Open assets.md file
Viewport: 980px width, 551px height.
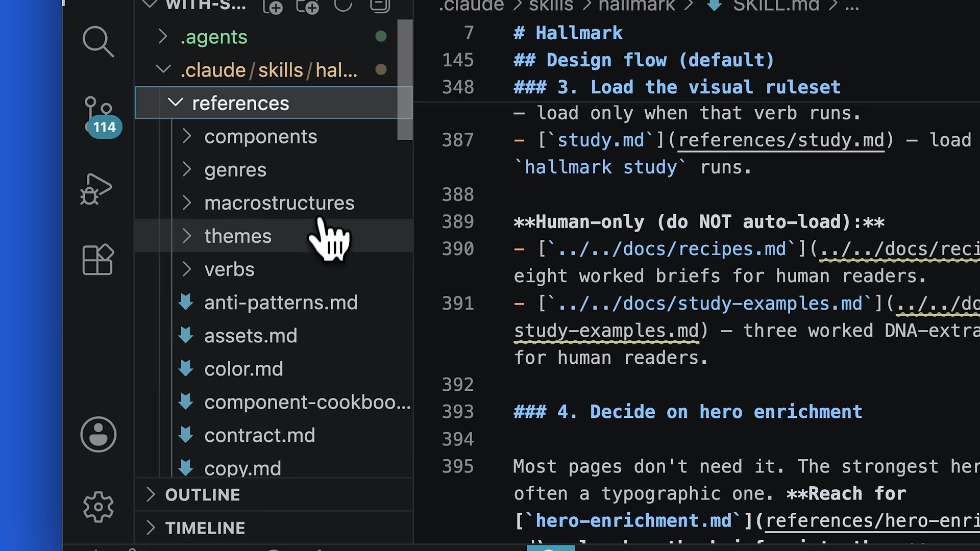pyautogui.click(x=250, y=336)
